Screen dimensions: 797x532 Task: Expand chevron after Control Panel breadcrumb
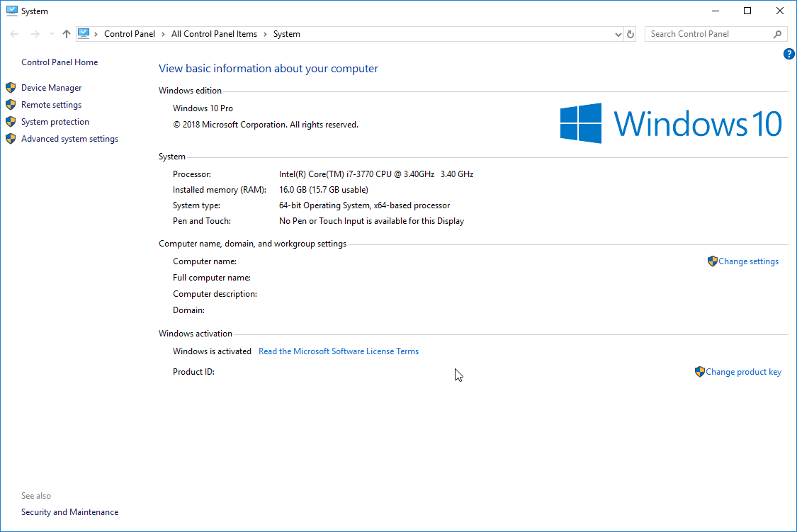[x=163, y=34]
